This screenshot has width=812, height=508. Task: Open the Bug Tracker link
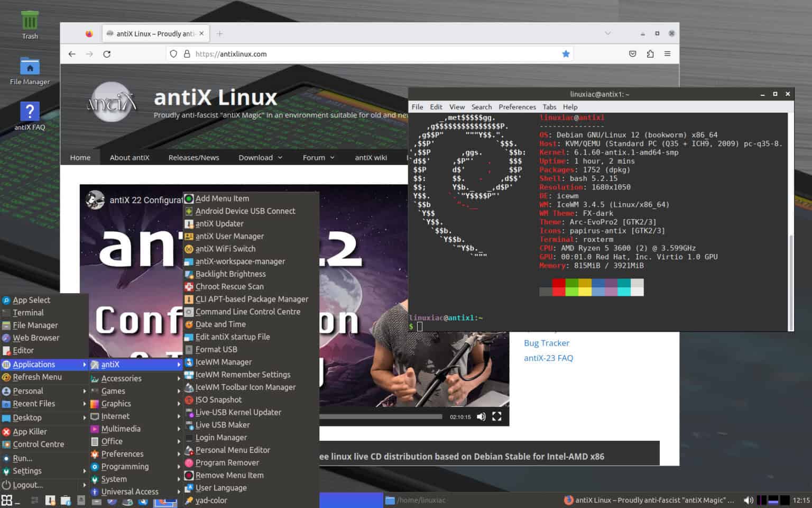pos(546,343)
